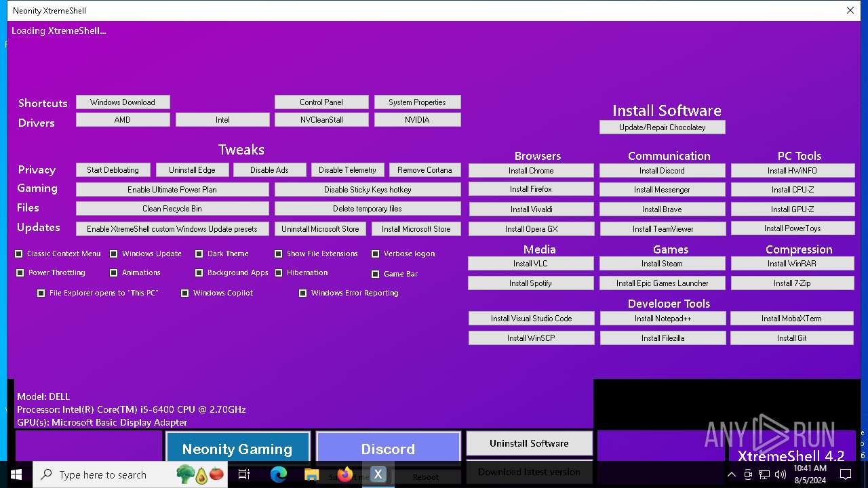Screen dimensions: 868x488
Task: Open Neonity Gaming link button
Action: click(237, 447)
